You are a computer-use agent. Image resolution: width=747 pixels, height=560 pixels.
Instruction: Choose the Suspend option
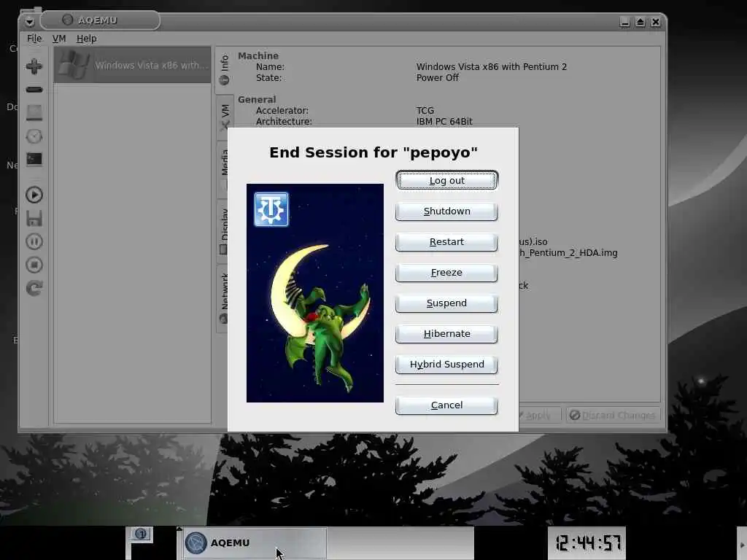[x=446, y=303]
